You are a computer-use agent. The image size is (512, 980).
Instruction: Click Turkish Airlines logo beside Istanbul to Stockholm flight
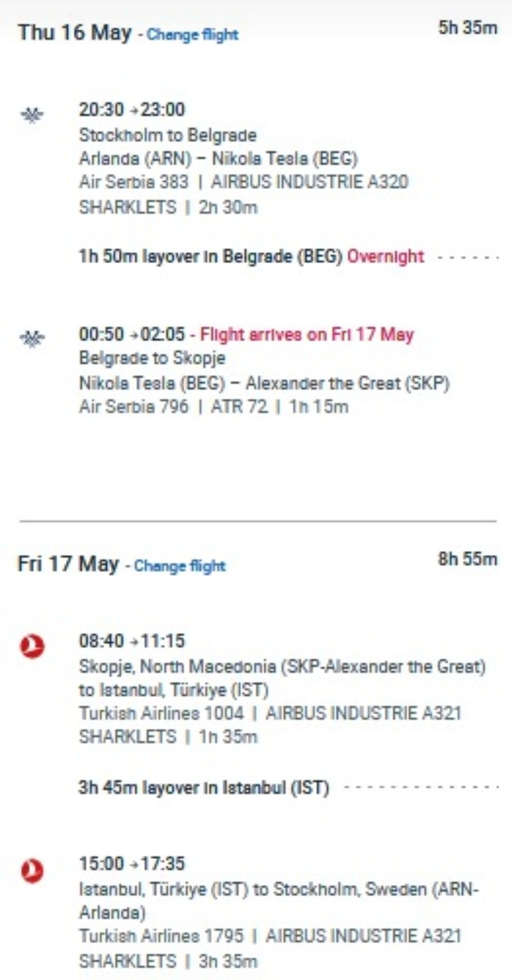(32, 869)
